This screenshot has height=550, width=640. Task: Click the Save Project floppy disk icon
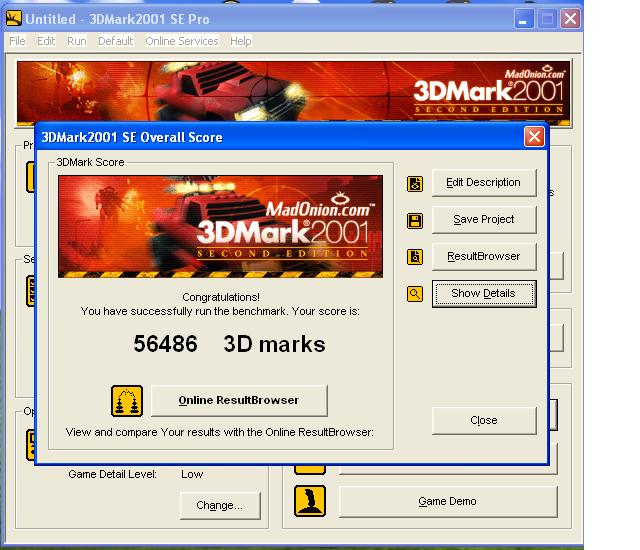(415, 221)
